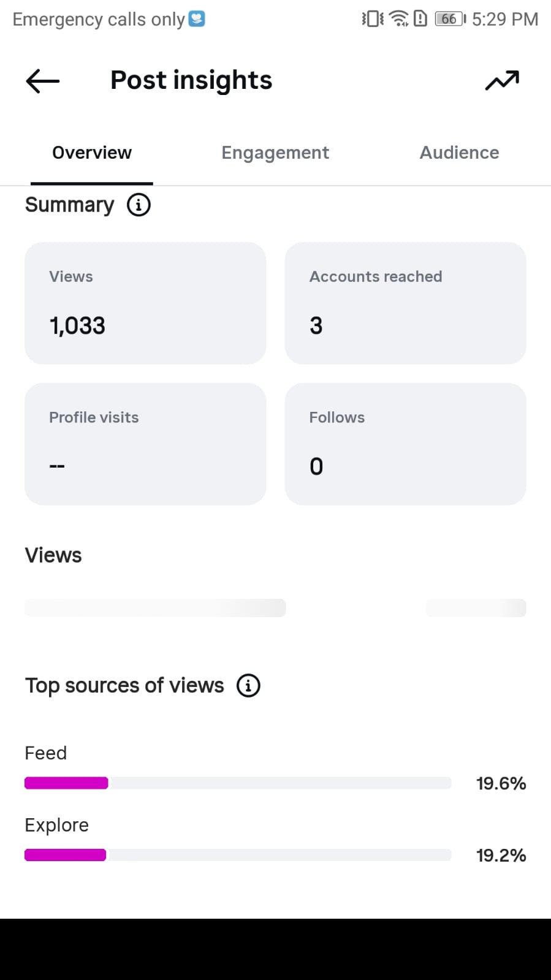551x980 pixels.
Task: Tap the WiFi status icon
Action: (x=399, y=19)
